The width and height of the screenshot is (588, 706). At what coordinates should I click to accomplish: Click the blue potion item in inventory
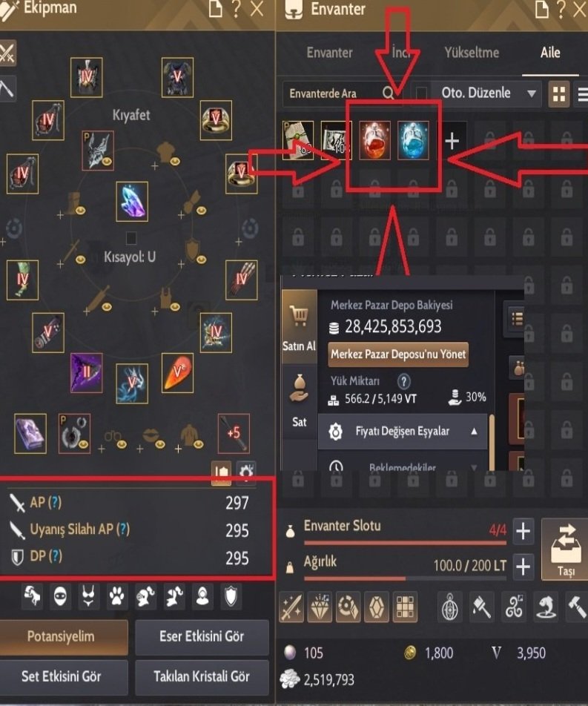413,140
